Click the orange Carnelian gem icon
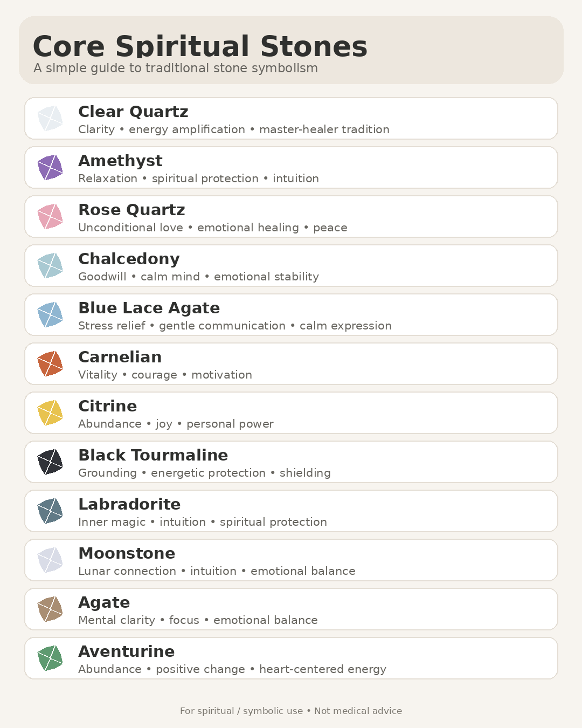 point(50,363)
